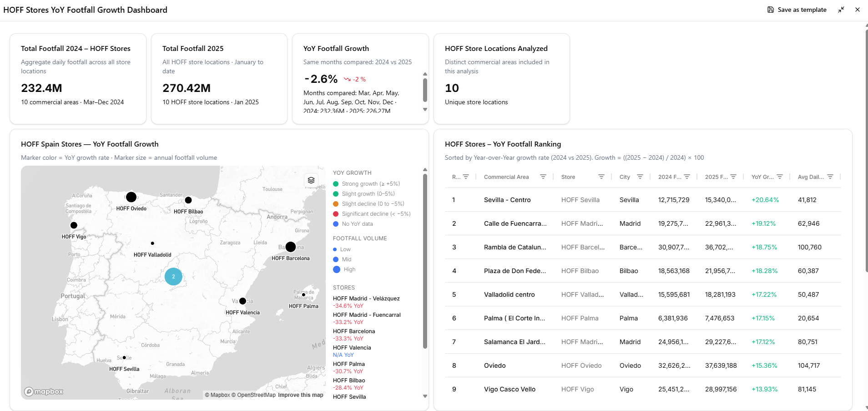
Task: Click the filter icon on 2024 Footfall column
Action: (687, 177)
